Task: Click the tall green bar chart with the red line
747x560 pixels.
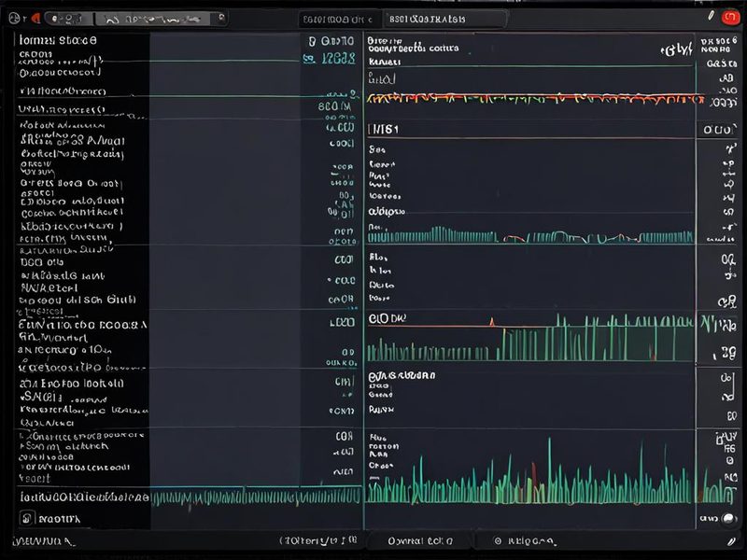Action: (x=530, y=337)
